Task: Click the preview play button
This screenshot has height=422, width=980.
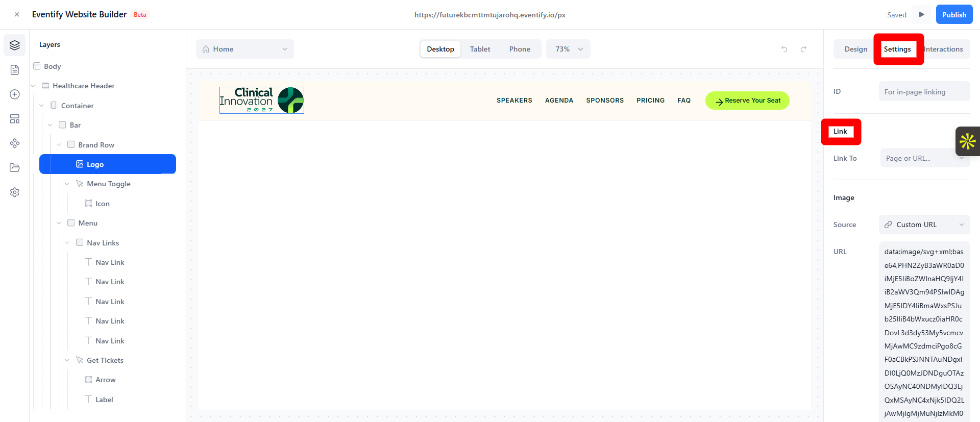Action: (x=921, y=14)
